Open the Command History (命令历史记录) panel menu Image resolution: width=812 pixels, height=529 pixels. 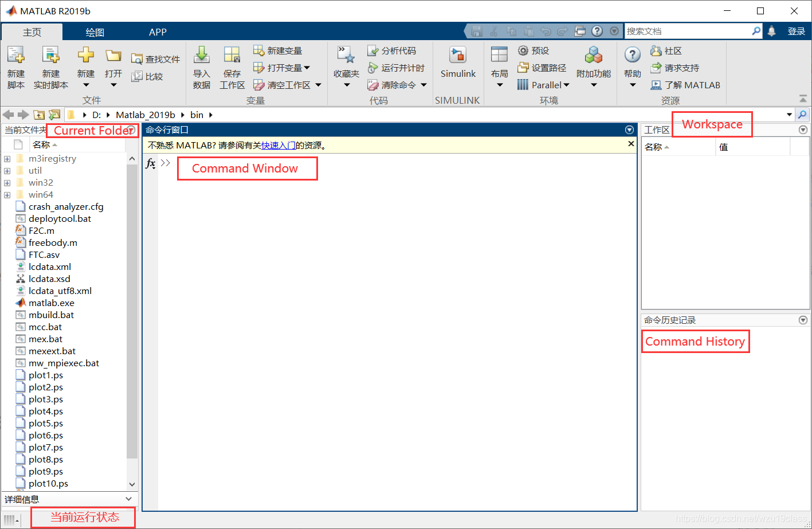(x=803, y=320)
